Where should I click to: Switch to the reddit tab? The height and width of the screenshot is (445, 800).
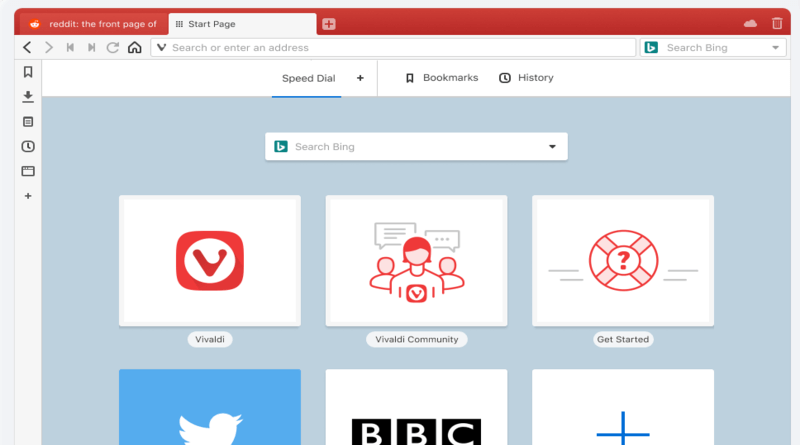pyautogui.click(x=93, y=24)
